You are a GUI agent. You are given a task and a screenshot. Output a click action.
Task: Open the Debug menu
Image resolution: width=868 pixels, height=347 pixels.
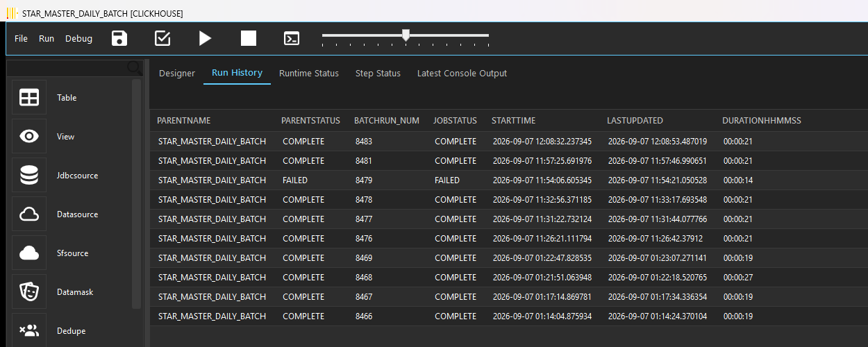coord(78,39)
